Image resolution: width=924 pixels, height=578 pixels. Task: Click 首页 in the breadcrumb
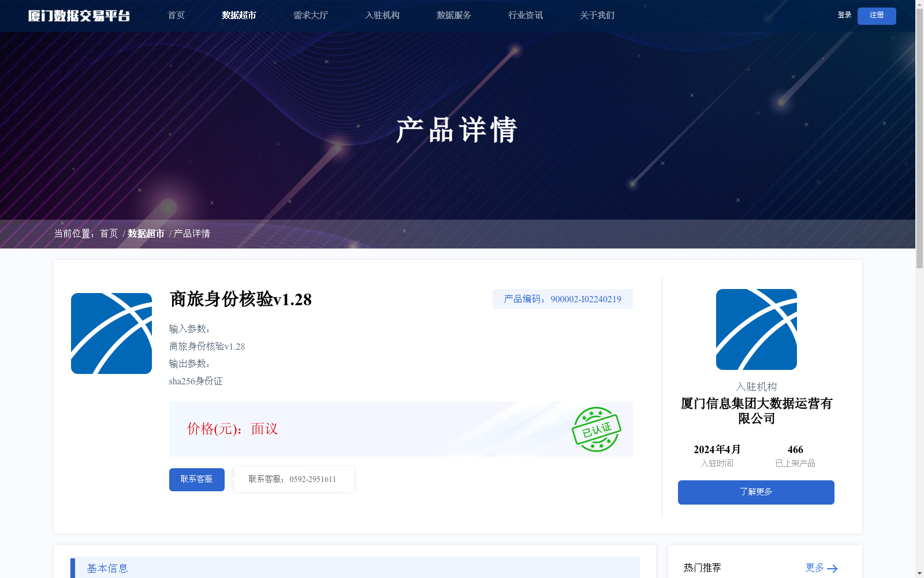point(108,234)
